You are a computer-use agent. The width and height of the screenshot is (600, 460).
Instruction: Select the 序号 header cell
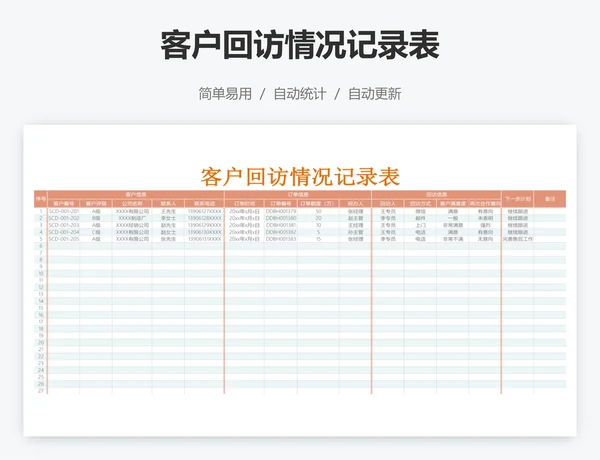41,199
